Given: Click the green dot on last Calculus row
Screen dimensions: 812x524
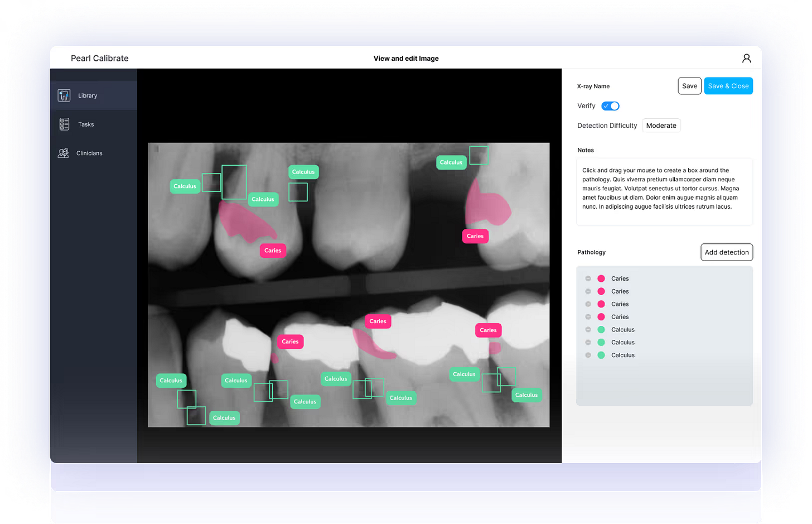Looking at the screenshot, I should tap(601, 355).
